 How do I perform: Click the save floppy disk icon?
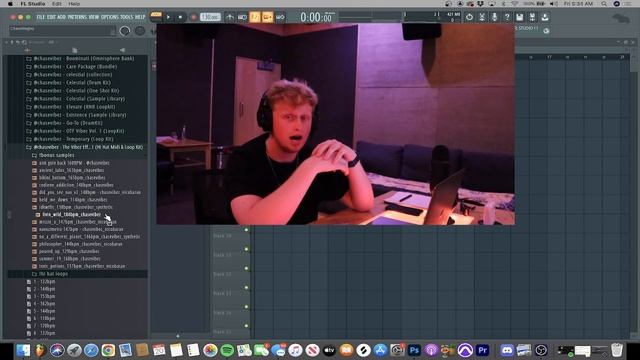520,17
